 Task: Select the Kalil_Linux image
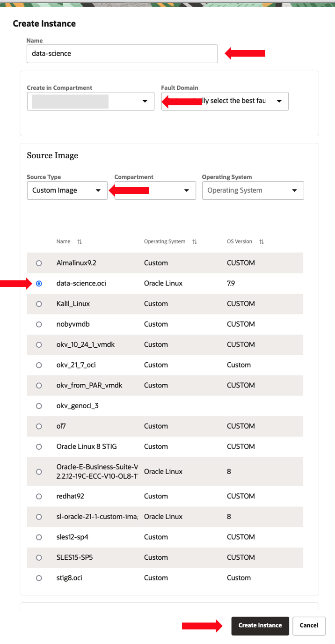tap(39, 303)
